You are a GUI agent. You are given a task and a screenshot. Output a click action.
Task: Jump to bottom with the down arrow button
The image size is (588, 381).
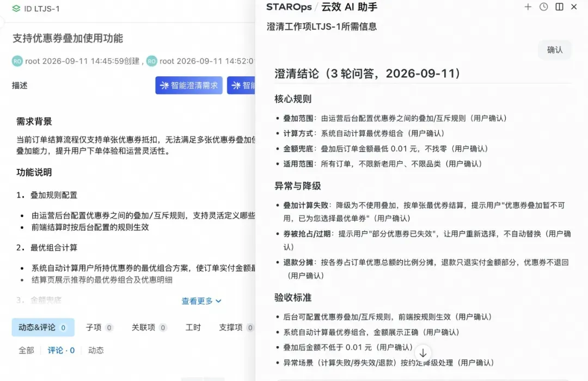point(422,353)
